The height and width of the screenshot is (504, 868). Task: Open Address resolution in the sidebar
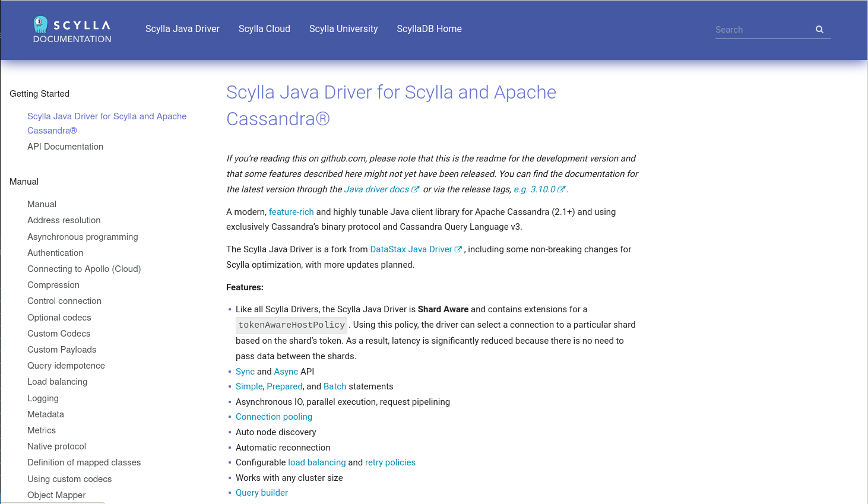[x=64, y=220]
